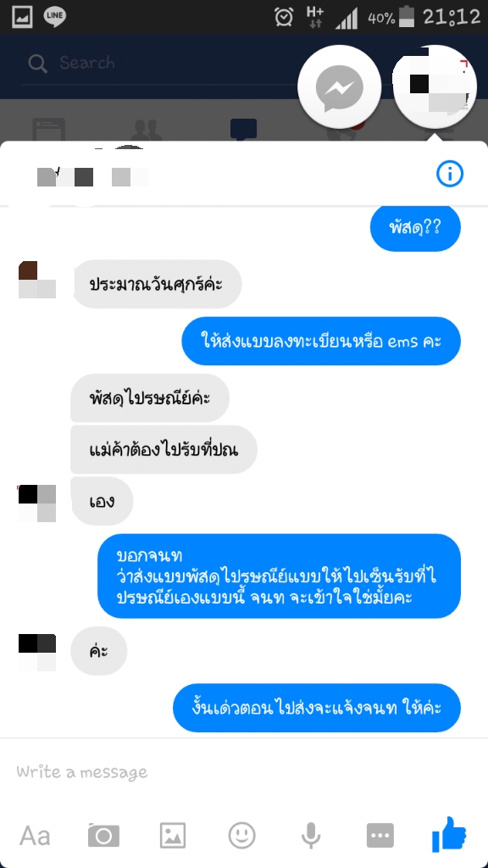Image resolution: width=488 pixels, height=868 pixels.
Task: Open the three-dots more options icon
Action: click(380, 835)
